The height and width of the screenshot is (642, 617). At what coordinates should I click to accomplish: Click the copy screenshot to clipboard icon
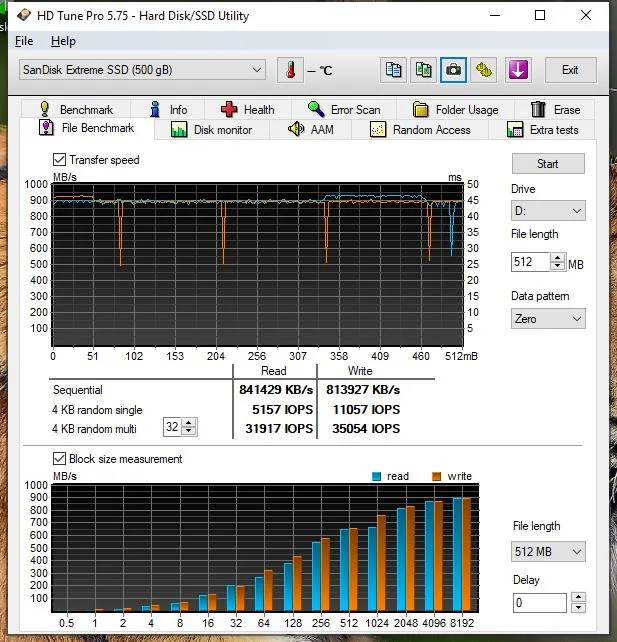[423, 70]
